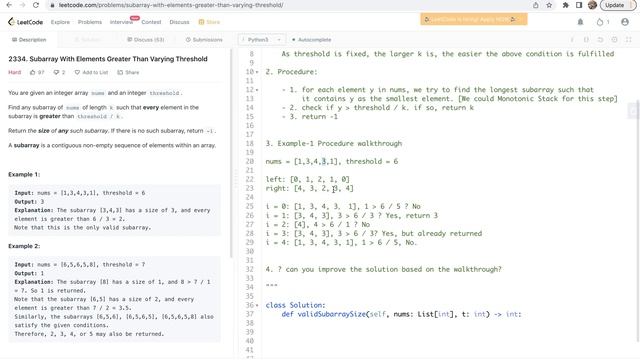Click the problem title text 2334

(108, 59)
